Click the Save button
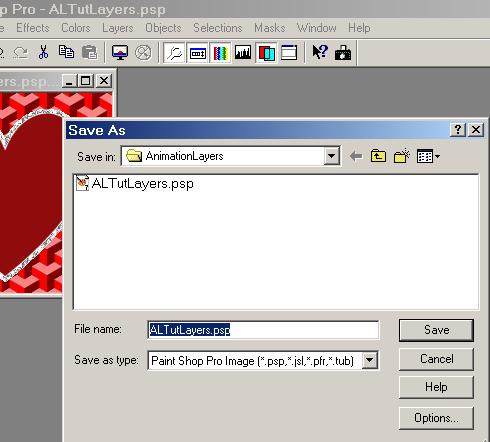The width and height of the screenshot is (490, 442). point(436,330)
